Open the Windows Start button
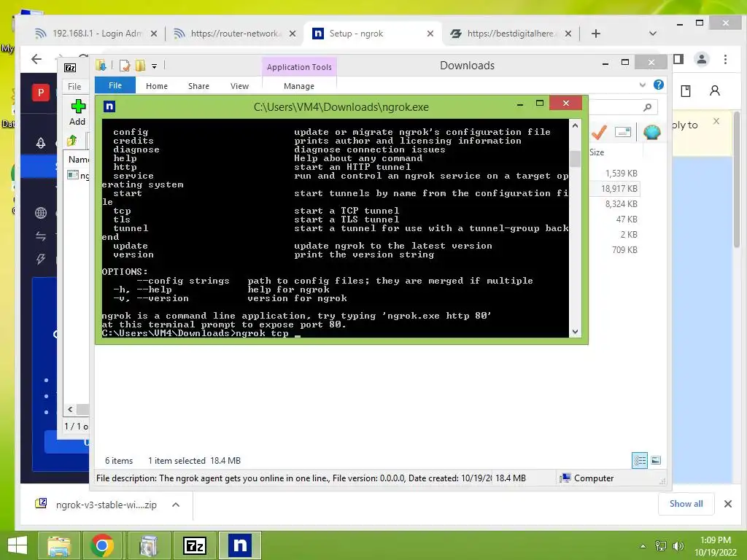The image size is (747, 560). coord(18,545)
